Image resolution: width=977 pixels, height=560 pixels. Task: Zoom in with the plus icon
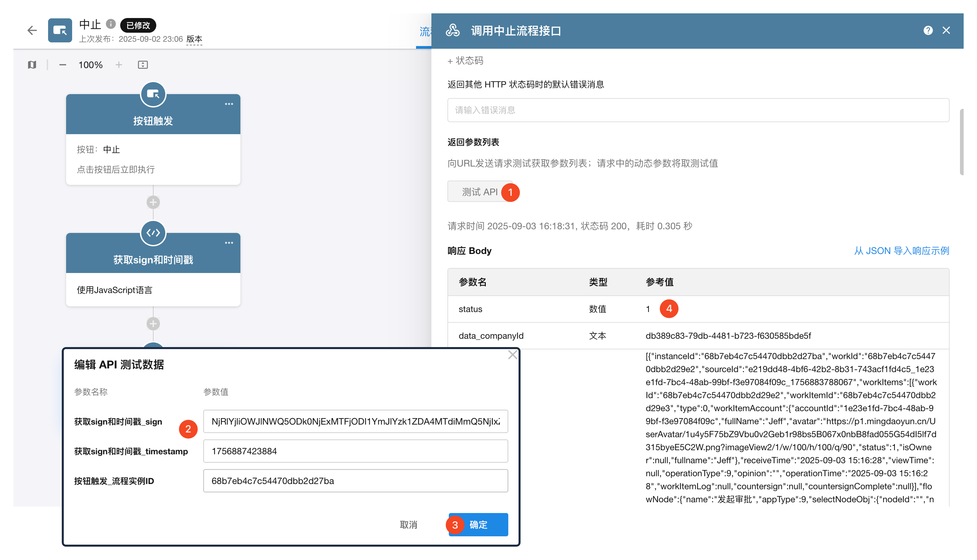[x=119, y=65]
